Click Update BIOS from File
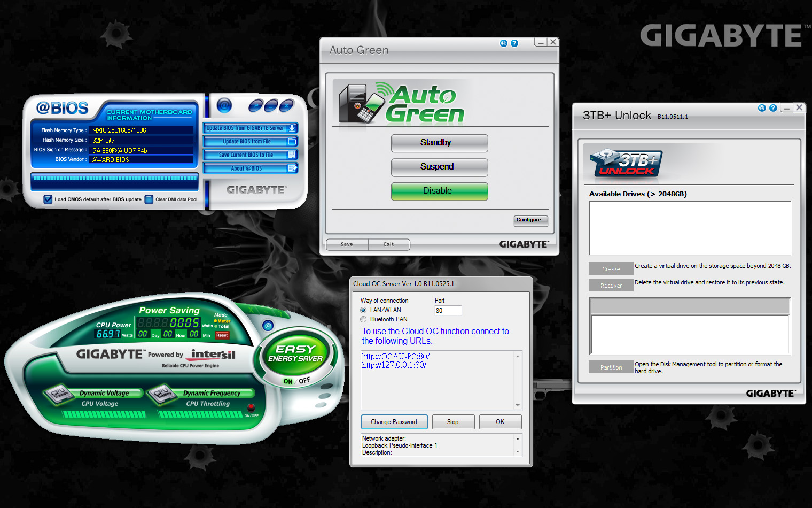 [251, 142]
